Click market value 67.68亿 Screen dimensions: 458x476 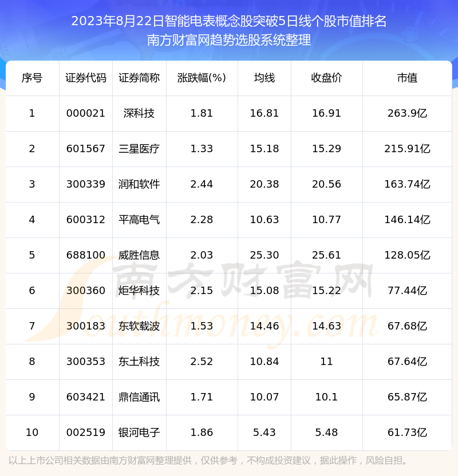[407, 326]
